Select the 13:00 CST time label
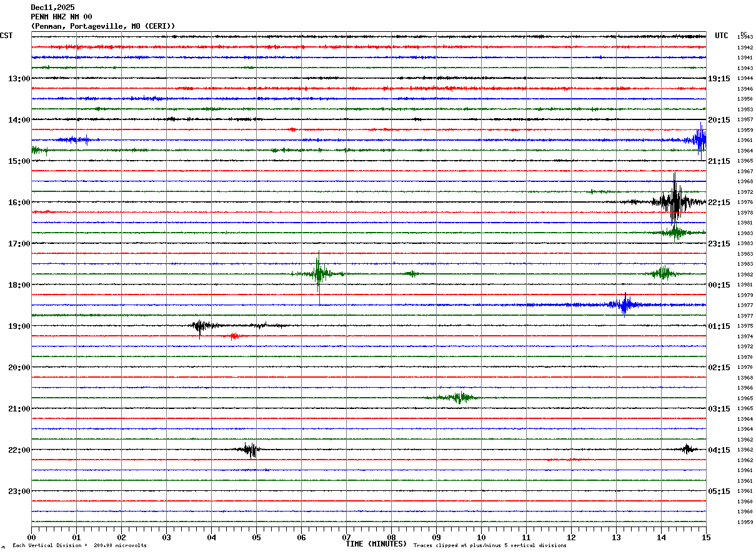This screenshot has height=554, width=756. (19, 79)
